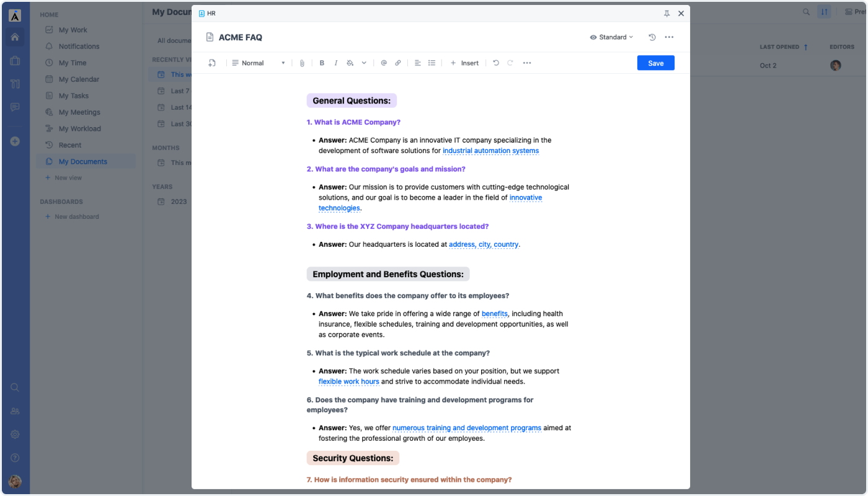This screenshot has height=496, width=868.
Task: Click New view in sidebar
Action: 64,178
